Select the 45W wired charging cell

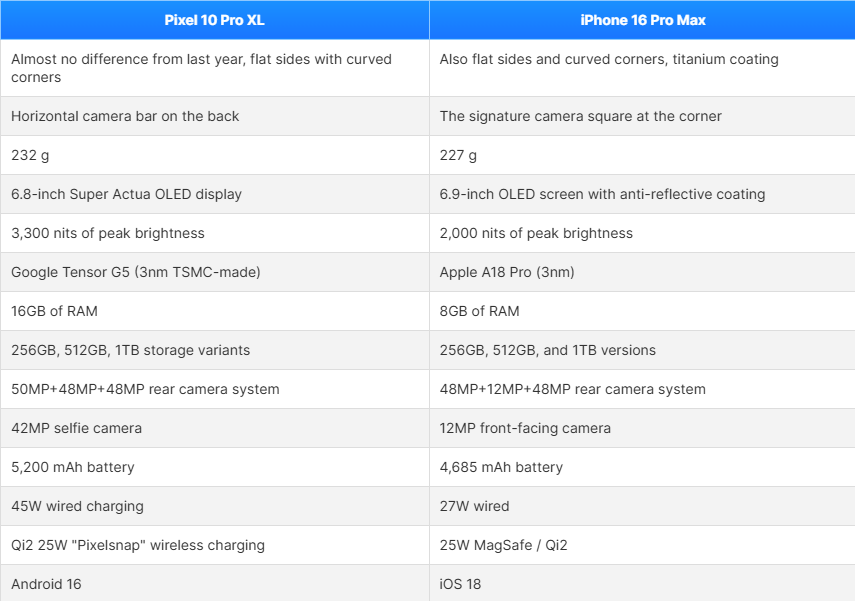[215, 506]
